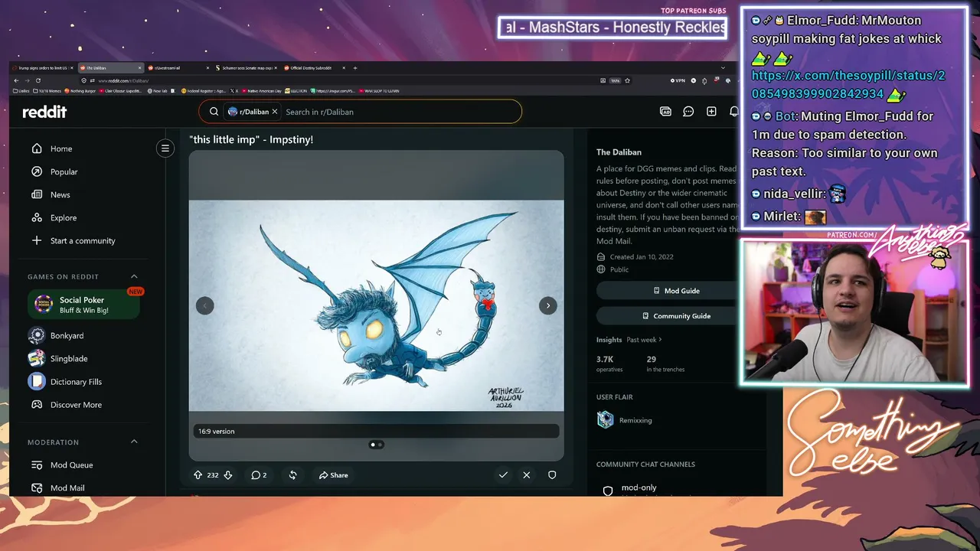Show the next image in the gallery
The height and width of the screenshot is (551, 980).
coord(548,306)
